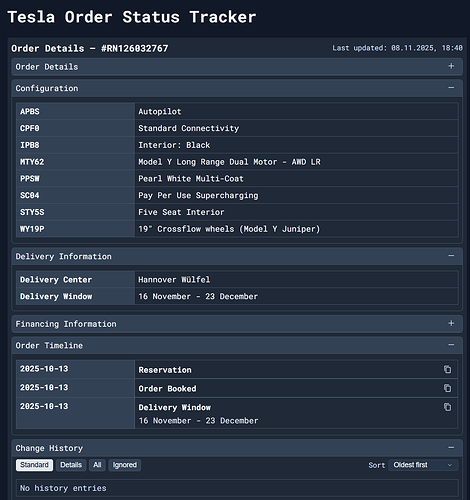This screenshot has height=500, width=470.
Task: Click the CPF0 option code cell
Action: pyautogui.click(x=75, y=128)
